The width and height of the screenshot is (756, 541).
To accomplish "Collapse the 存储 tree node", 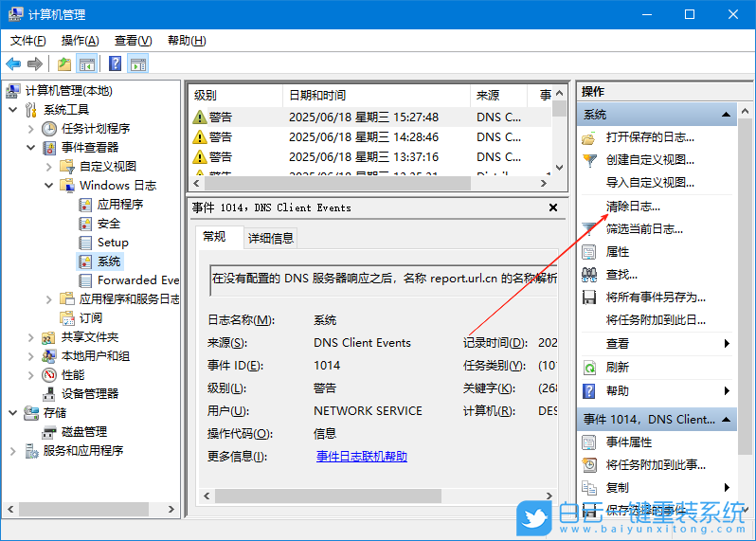I will (13, 413).
